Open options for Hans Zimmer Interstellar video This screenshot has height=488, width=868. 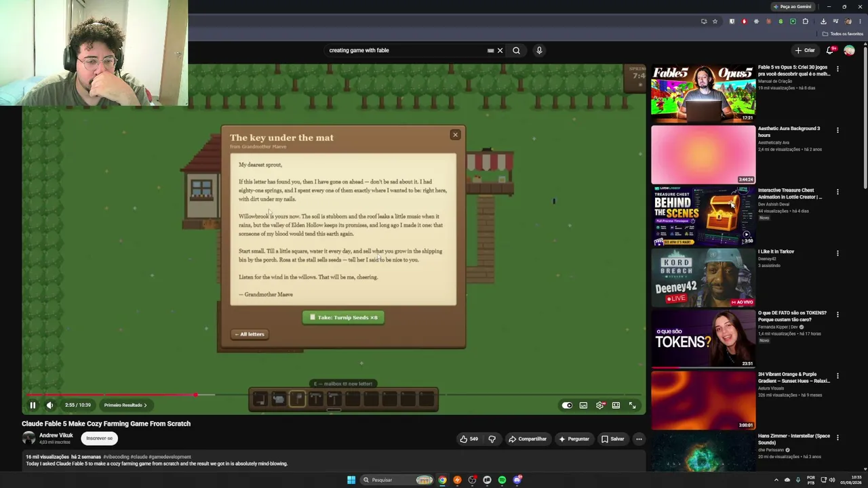(x=837, y=438)
